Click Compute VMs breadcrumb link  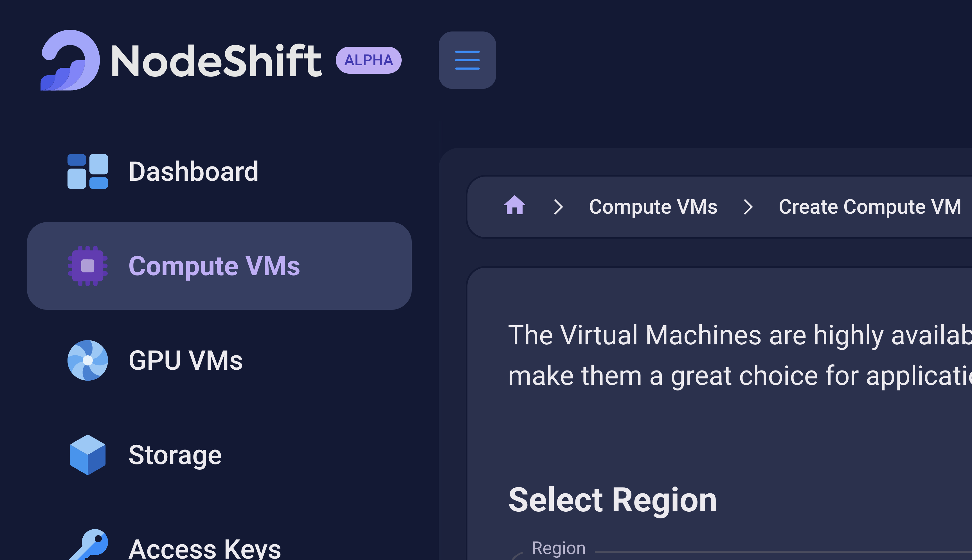click(x=653, y=207)
